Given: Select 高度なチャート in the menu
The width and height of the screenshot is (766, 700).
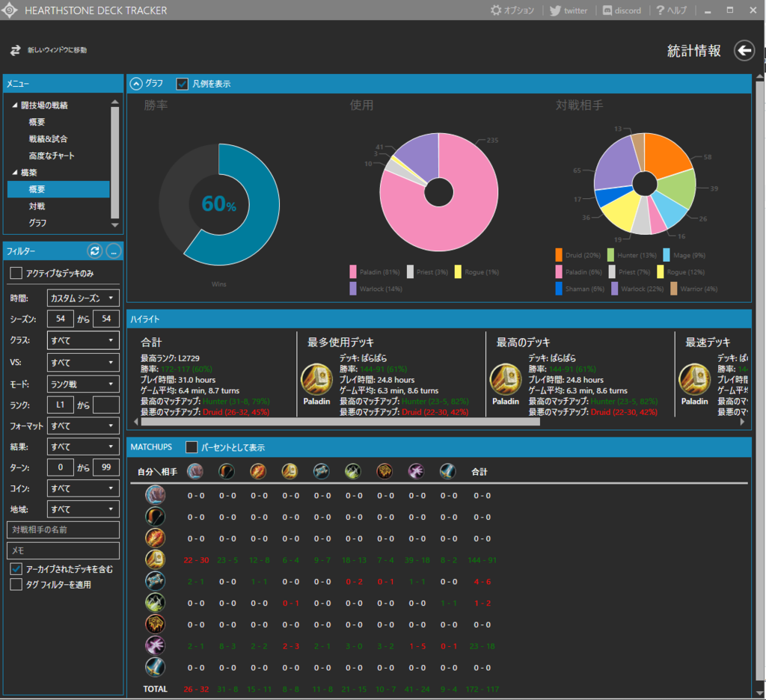Looking at the screenshot, I should point(52,156).
